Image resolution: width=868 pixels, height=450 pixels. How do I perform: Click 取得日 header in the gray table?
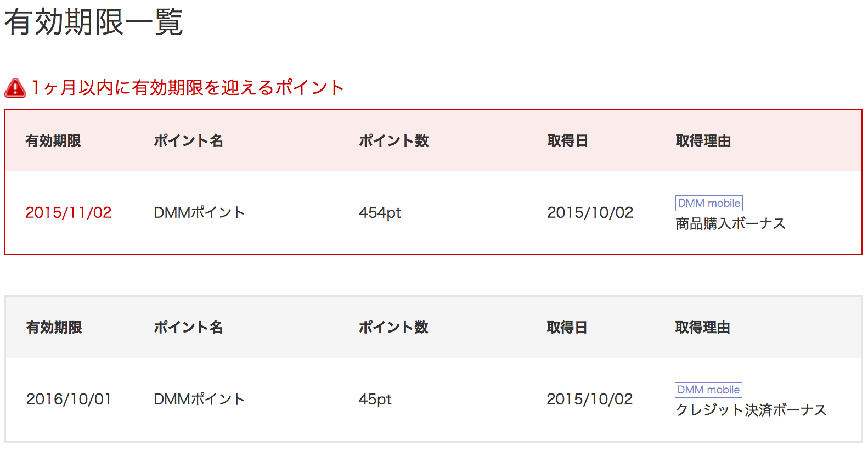pos(567,328)
